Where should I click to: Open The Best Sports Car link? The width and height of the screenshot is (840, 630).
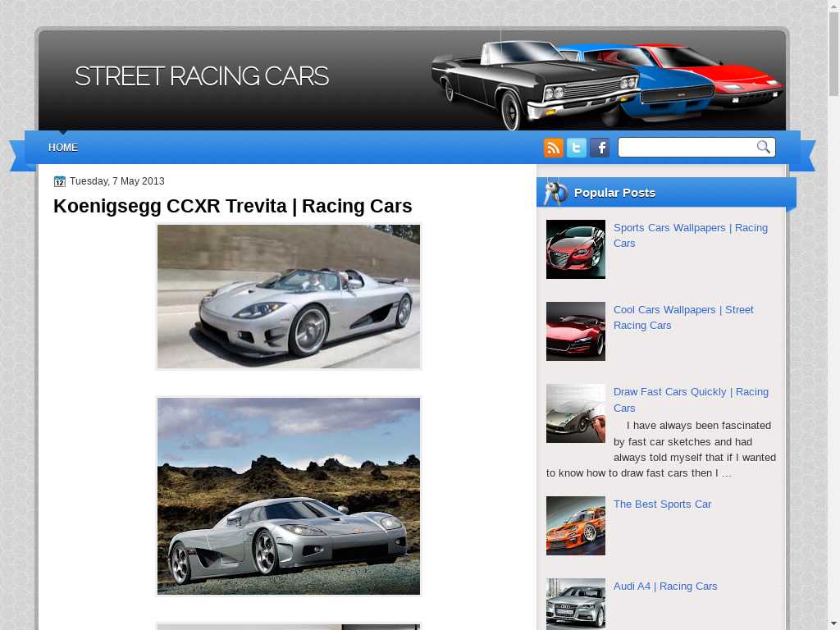click(x=662, y=504)
